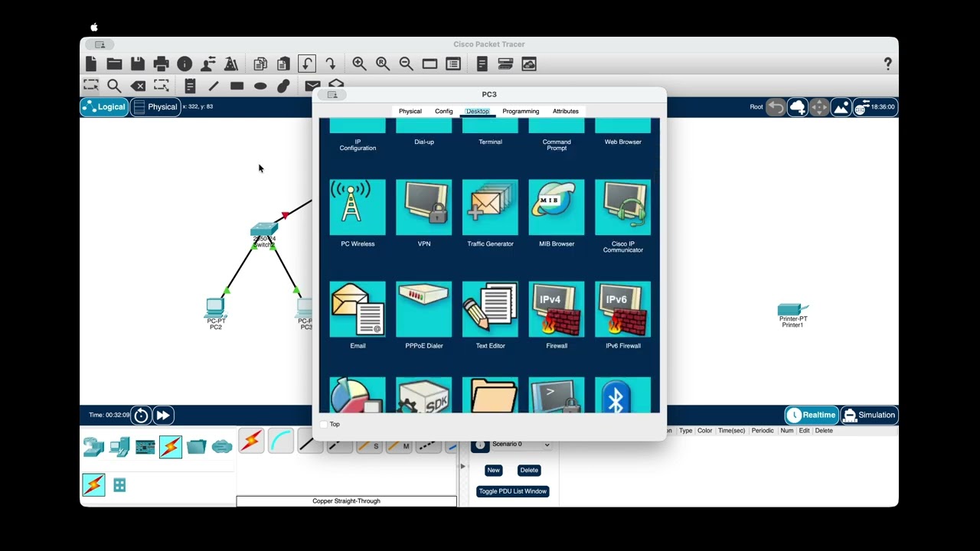This screenshot has width=980, height=551.
Task: Choose the Console cable connection
Action: 281,440
